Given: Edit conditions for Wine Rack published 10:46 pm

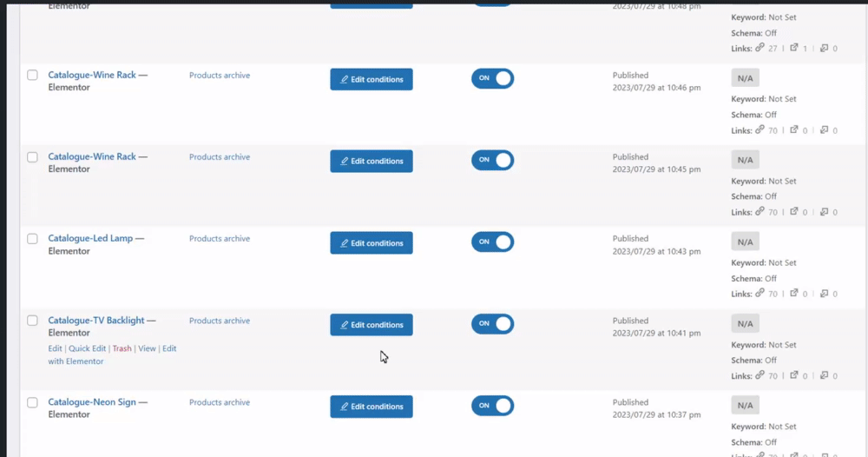Looking at the screenshot, I should tap(372, 79).
